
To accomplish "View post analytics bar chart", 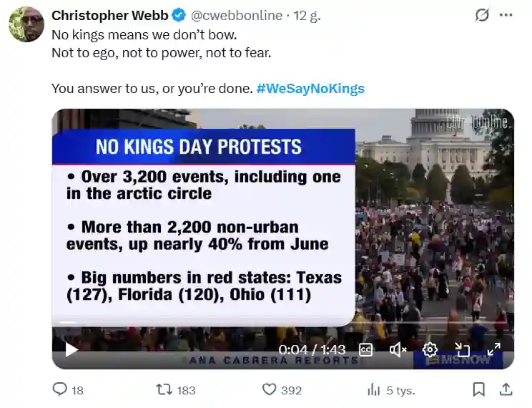I will pyautogui.click(x=374, y=389).
